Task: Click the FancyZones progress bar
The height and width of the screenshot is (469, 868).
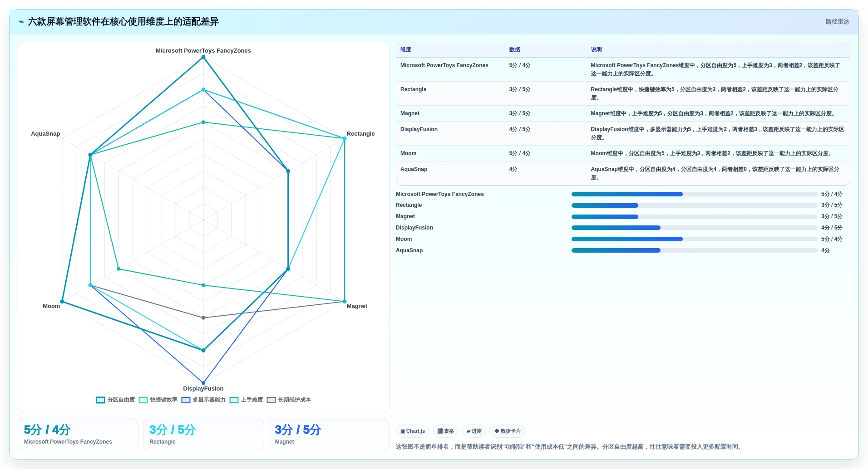Action: coord(694,194)
